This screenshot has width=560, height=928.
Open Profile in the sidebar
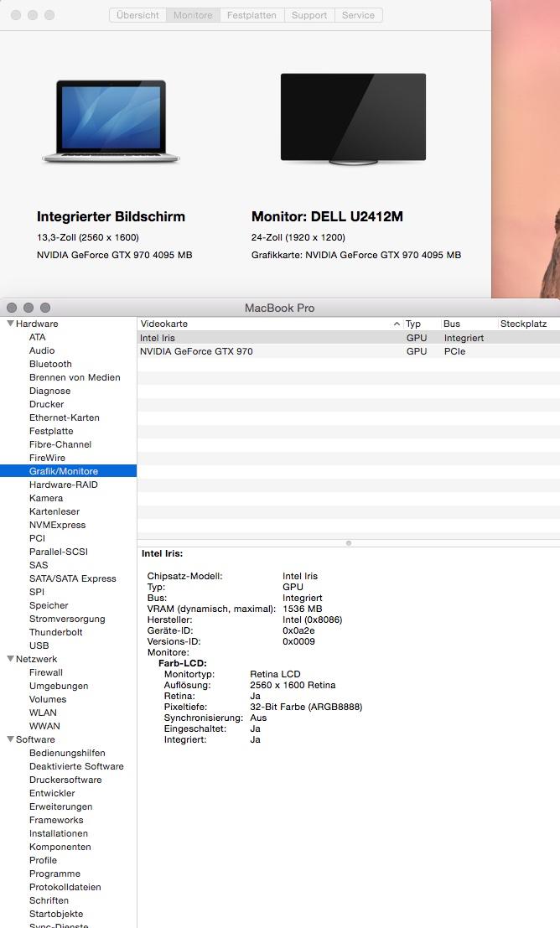(x=44, y=860)
